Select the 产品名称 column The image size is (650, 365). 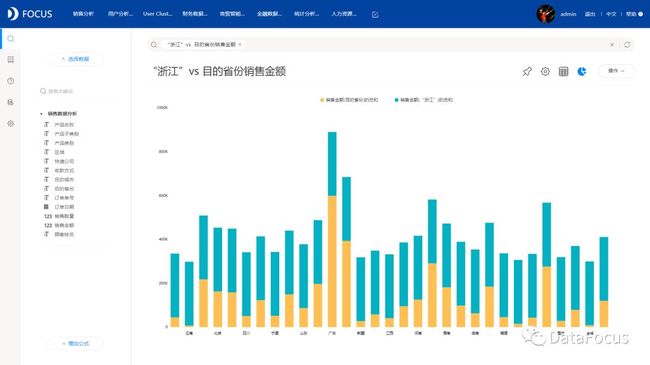[64, 125]
